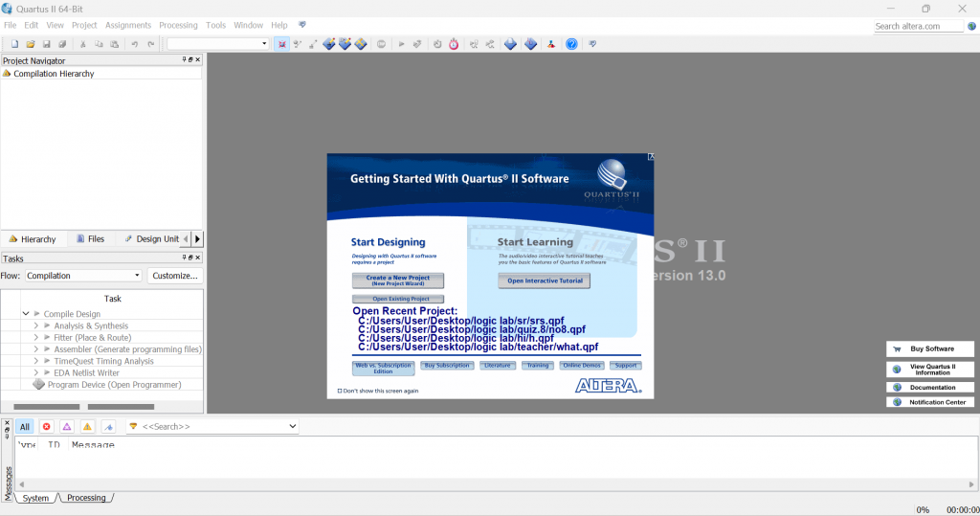Click the Customize... button in Tasks
Screen dimensions: 980x516
(x=175, y=276)
